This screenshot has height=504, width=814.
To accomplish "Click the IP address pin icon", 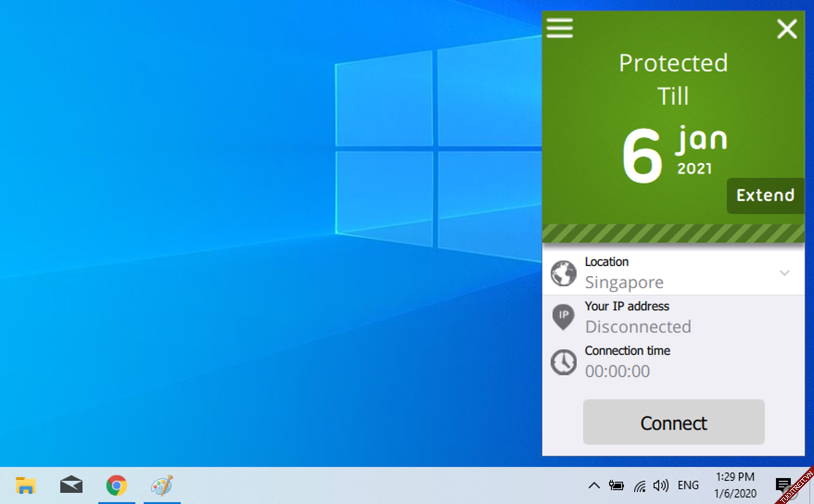I will coord(563,317).
